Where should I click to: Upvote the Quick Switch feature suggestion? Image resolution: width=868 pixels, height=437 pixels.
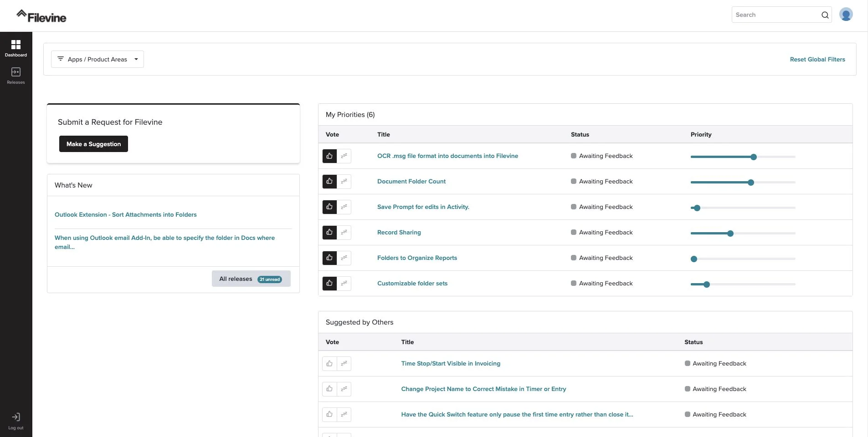pos(329,415)
